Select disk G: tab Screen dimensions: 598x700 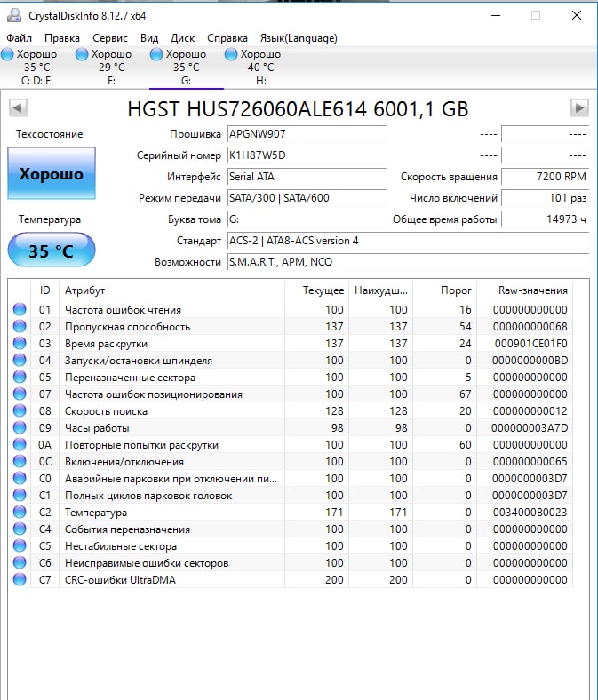click(x=187, y=67)
